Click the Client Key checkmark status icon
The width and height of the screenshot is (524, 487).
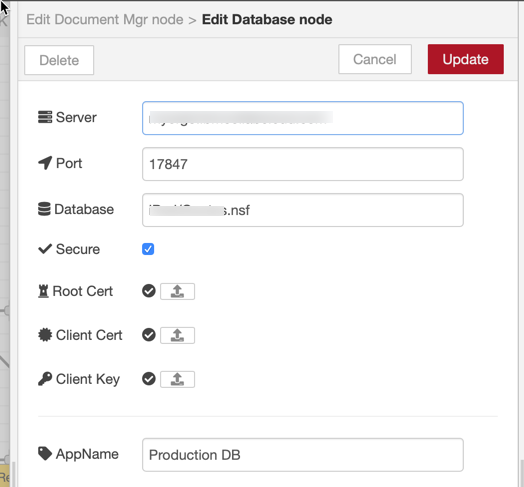pos(149,379)
